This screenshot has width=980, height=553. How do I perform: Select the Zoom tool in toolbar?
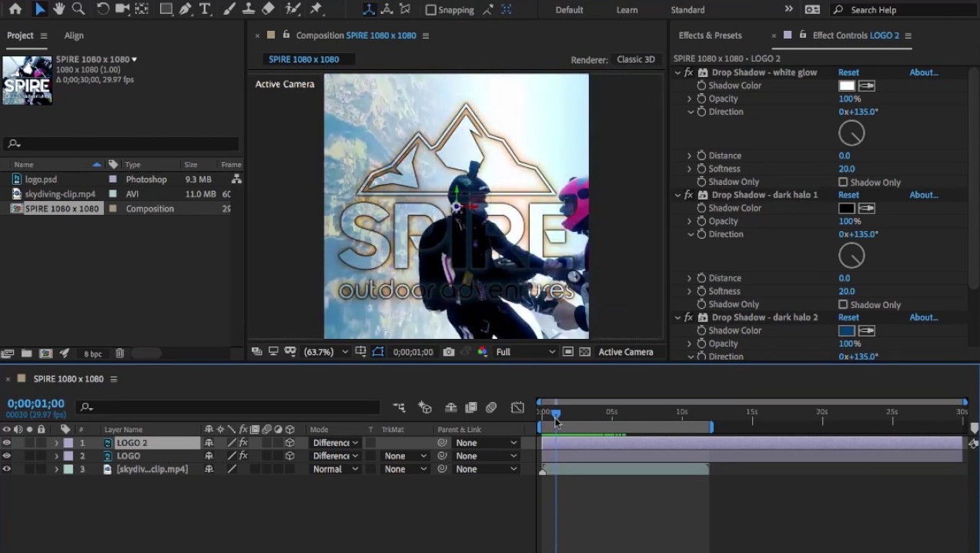point(78,9)
